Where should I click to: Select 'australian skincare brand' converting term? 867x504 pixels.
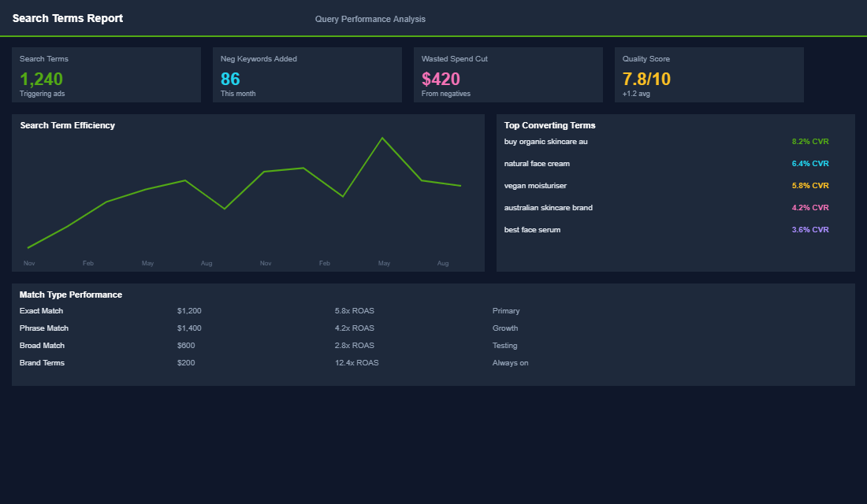click(x=549, y=207)
